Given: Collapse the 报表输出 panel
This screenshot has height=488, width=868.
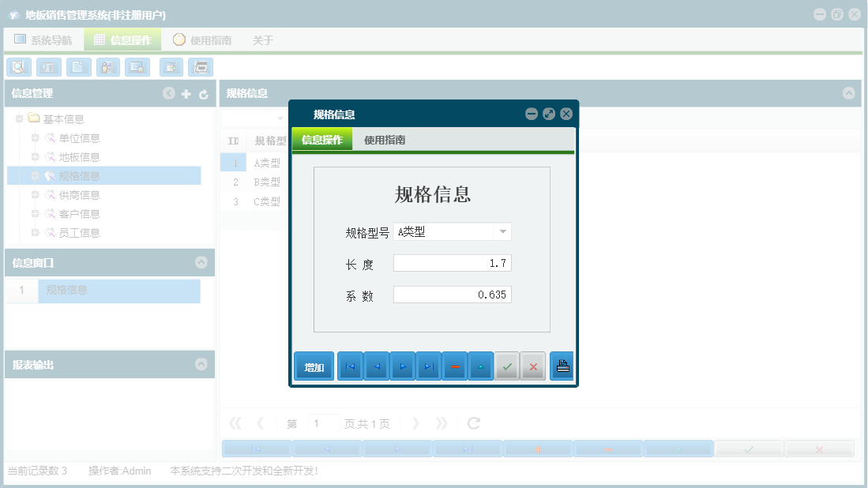Looking at the screenshot, I should click(200, 364).
